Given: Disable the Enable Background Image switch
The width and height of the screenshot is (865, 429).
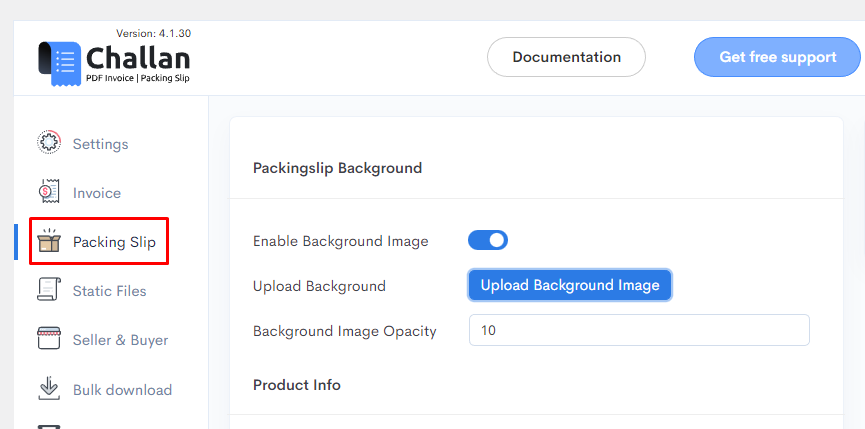Looking at the screenshot, I should (488, 240).
